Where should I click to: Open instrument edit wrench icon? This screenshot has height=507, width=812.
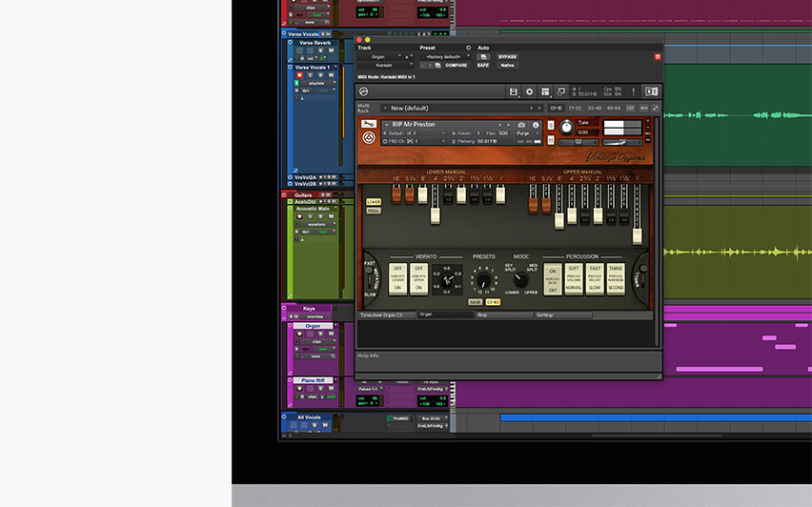pyautogui.click(x=369, y=124)
